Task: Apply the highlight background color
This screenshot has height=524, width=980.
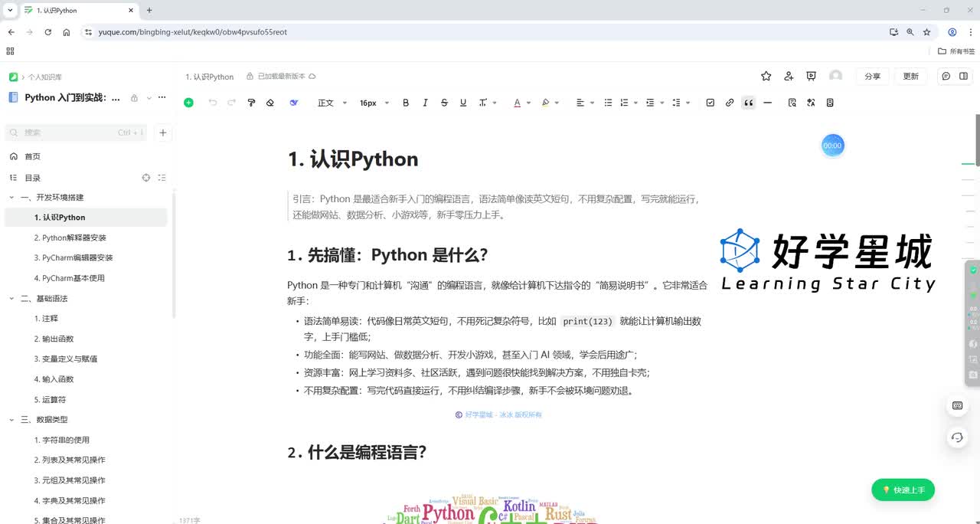Action: coord(545,103)
